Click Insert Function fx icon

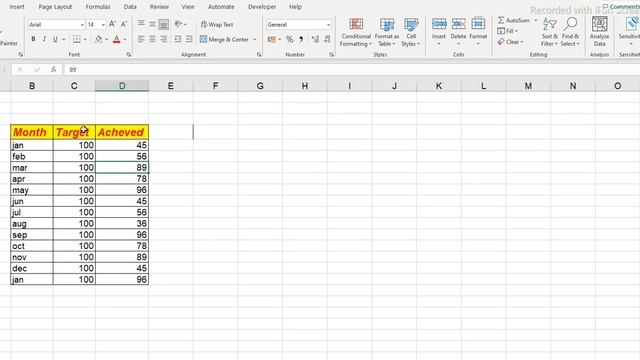pyautogui.click(x=53, y=70)
